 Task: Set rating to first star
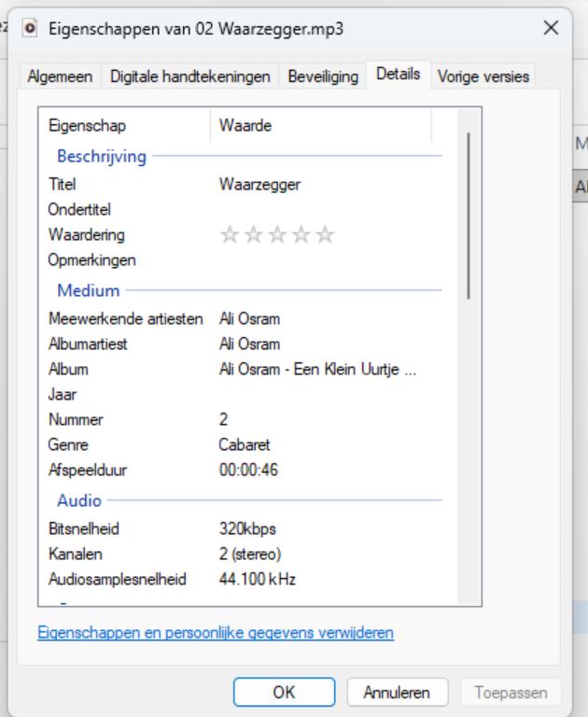tap(230, 235)
